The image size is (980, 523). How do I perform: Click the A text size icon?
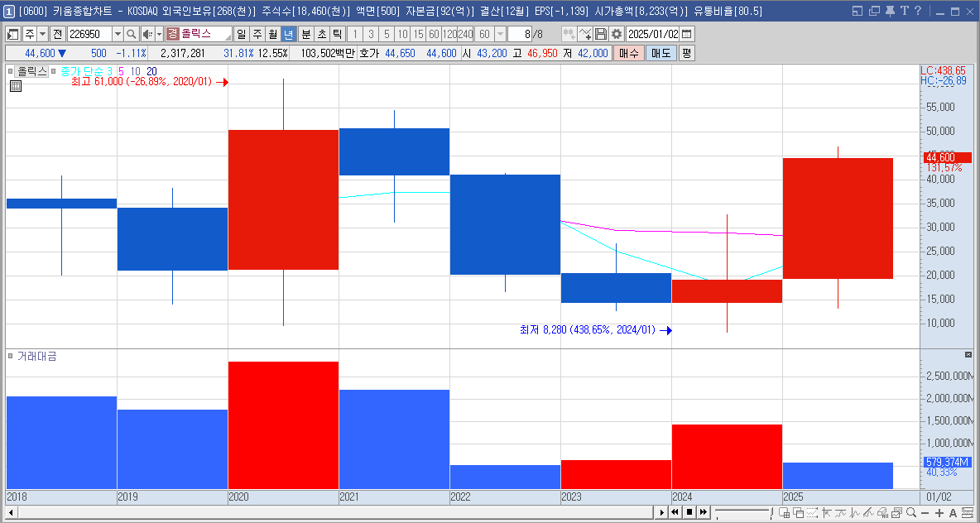pyautogui.click(x=954, y=513)
